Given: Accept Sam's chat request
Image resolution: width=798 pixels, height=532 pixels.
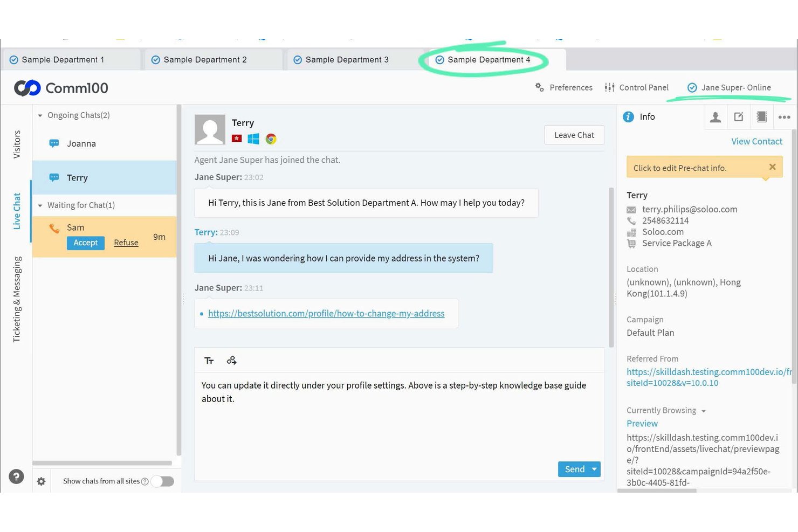Looking at the screenshot, I should (x=85, y=243).
